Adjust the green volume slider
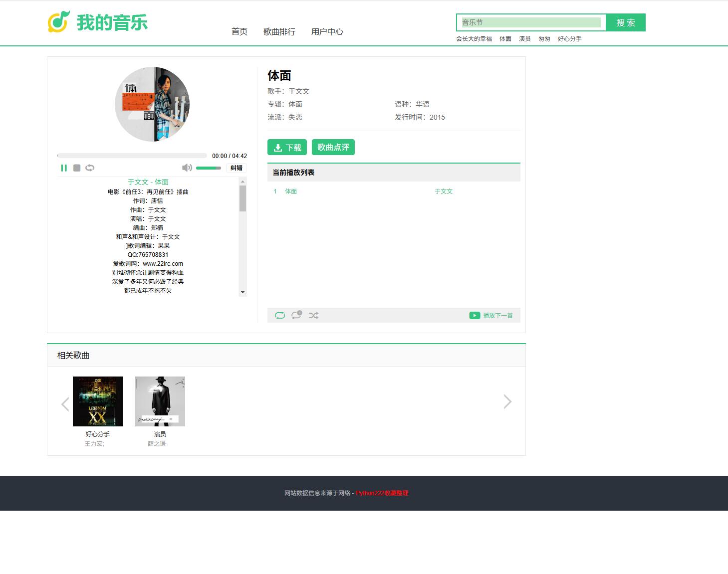728x574 pixels. click(x=209, y=168)
